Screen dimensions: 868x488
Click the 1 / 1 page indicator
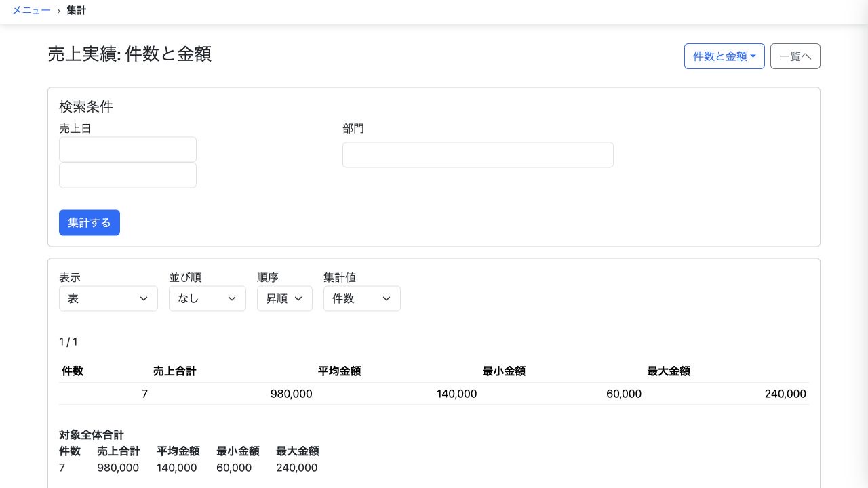pyautogui.click(x=68, y=342)
